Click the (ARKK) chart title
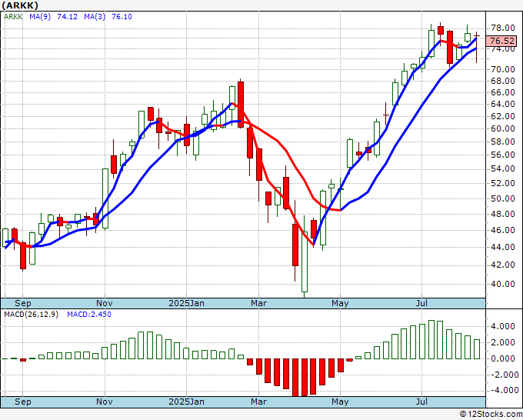 coord(20,5)
